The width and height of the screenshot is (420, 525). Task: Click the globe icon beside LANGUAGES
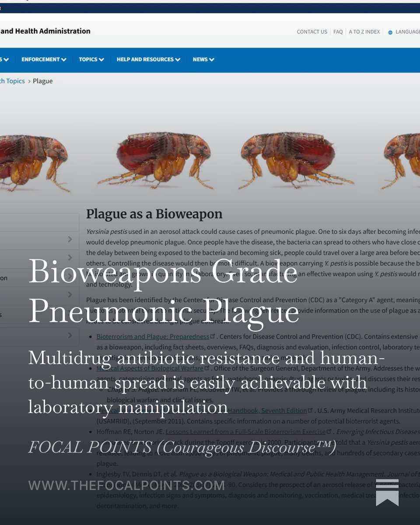[390, 32]
